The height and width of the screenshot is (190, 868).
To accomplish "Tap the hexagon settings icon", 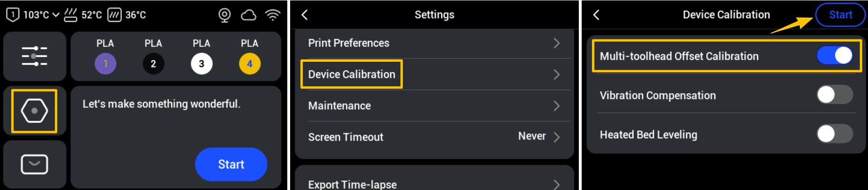I will click(x=34, y=111).
